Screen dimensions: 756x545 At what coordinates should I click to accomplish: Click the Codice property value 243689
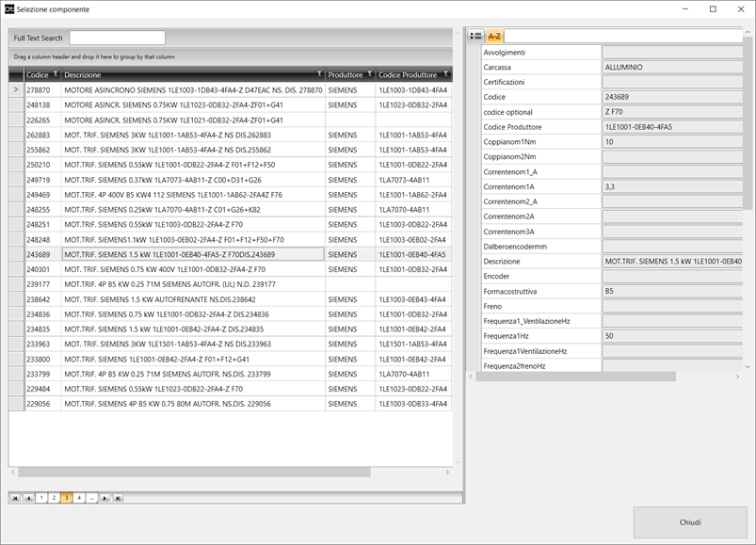(x=672, y=97)
